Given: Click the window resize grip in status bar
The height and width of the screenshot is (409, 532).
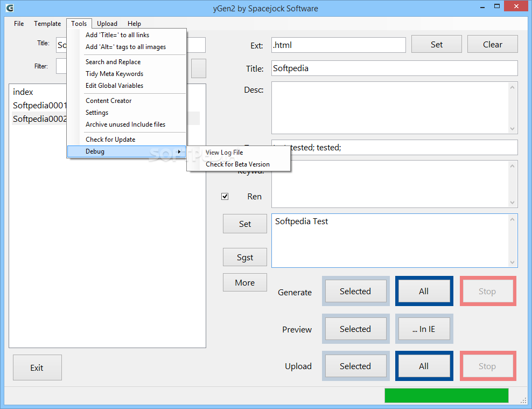Looking at the screenshot, I should tap(523, 400).
